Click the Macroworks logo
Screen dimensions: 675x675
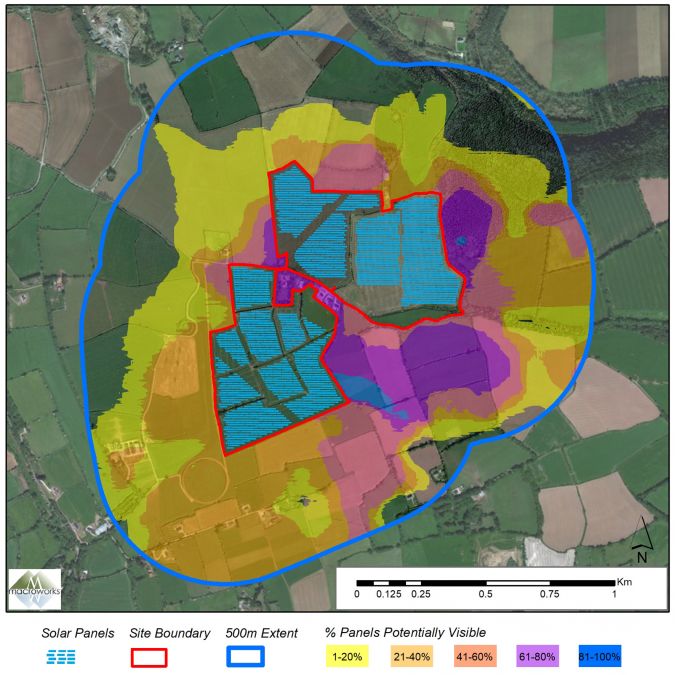35,589
